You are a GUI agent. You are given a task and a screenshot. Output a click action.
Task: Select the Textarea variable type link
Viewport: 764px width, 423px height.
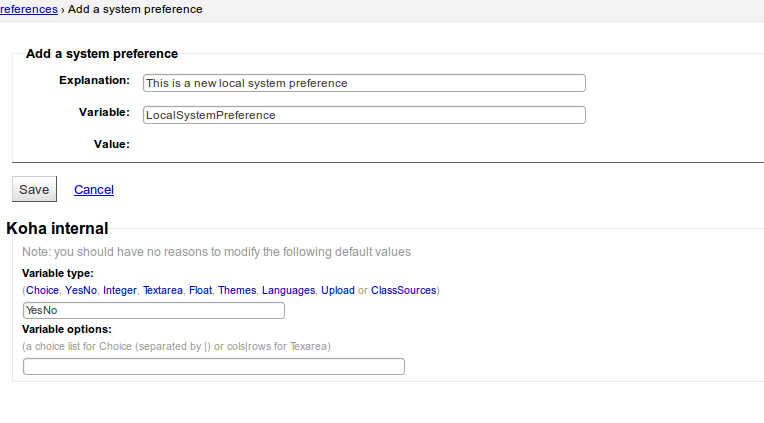162,290
